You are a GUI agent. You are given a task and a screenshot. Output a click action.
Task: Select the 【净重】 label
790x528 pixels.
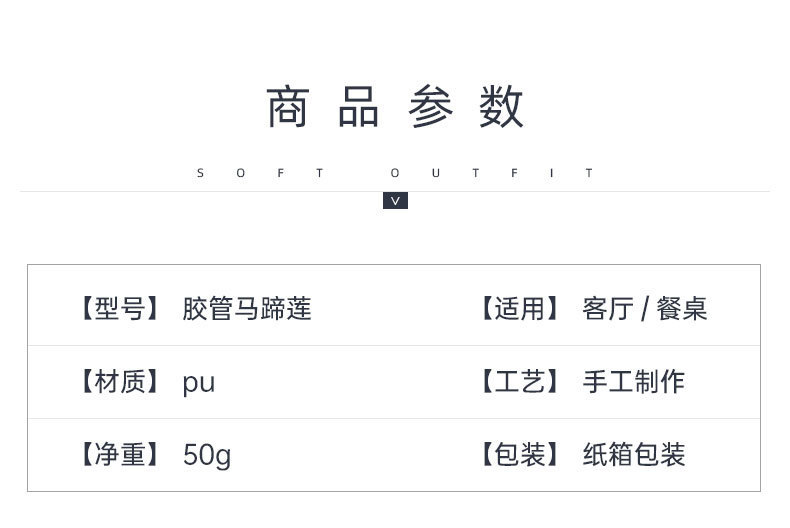point(120,455)
